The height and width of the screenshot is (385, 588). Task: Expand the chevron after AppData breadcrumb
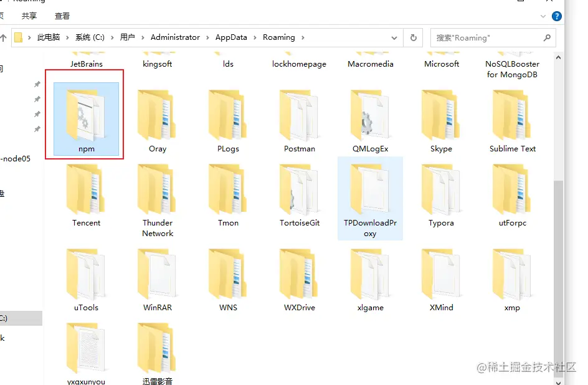[x=255, y=37]
